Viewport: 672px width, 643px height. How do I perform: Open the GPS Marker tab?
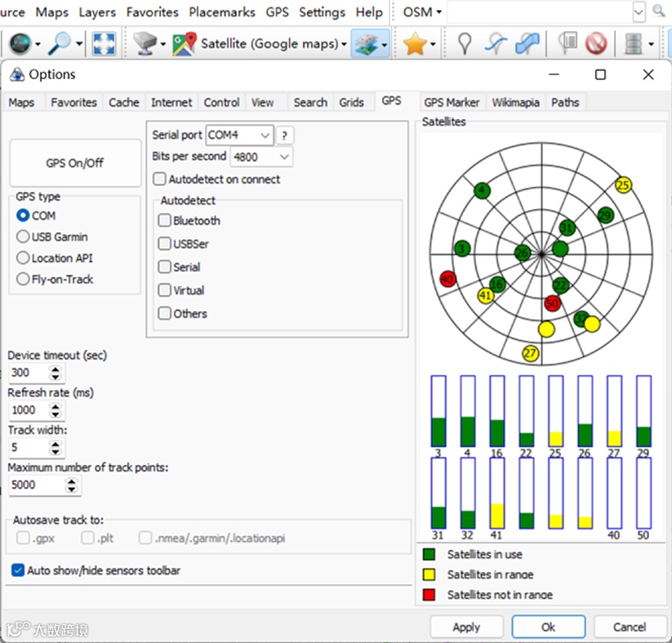click(x=452, y=102)
